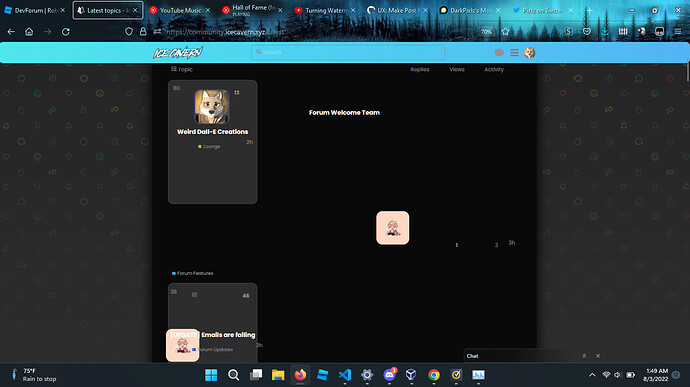
Task: Open File Explorer from the taskbar
Action: 278,375
